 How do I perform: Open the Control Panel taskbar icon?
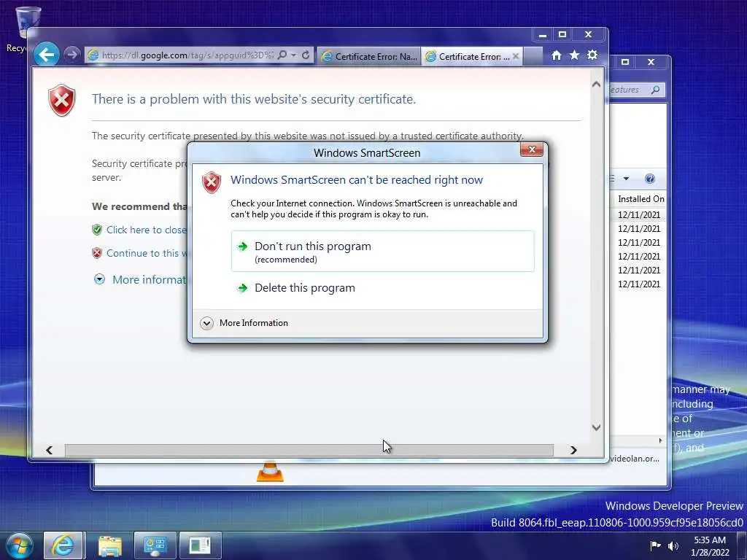155,545
